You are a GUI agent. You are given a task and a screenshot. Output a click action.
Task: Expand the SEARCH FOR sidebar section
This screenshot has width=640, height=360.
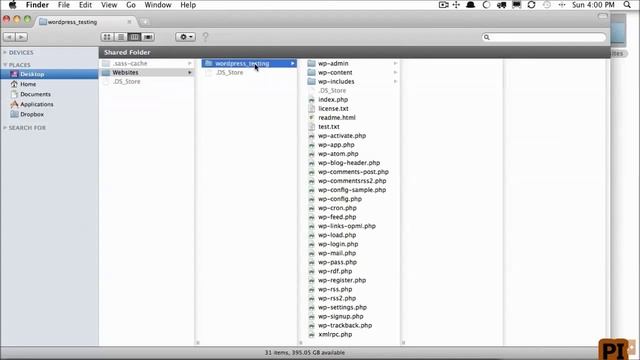tap(5, 128)
